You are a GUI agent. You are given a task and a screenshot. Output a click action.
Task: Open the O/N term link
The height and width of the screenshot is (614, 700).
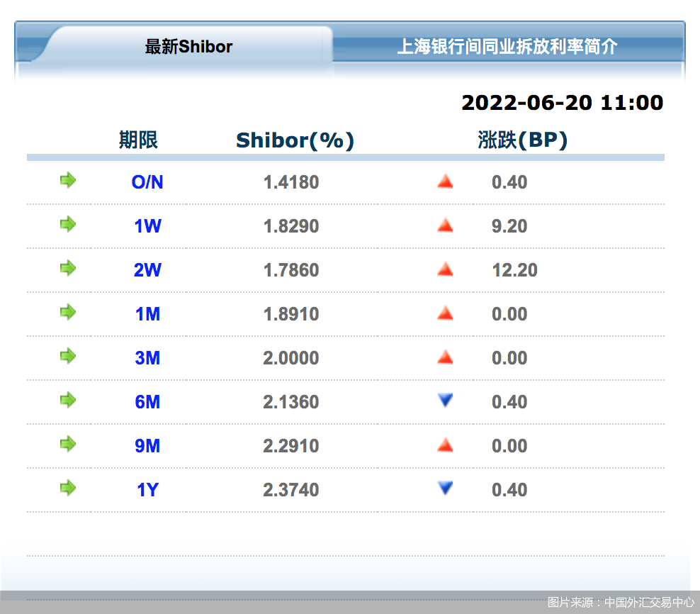coord(147,182)
